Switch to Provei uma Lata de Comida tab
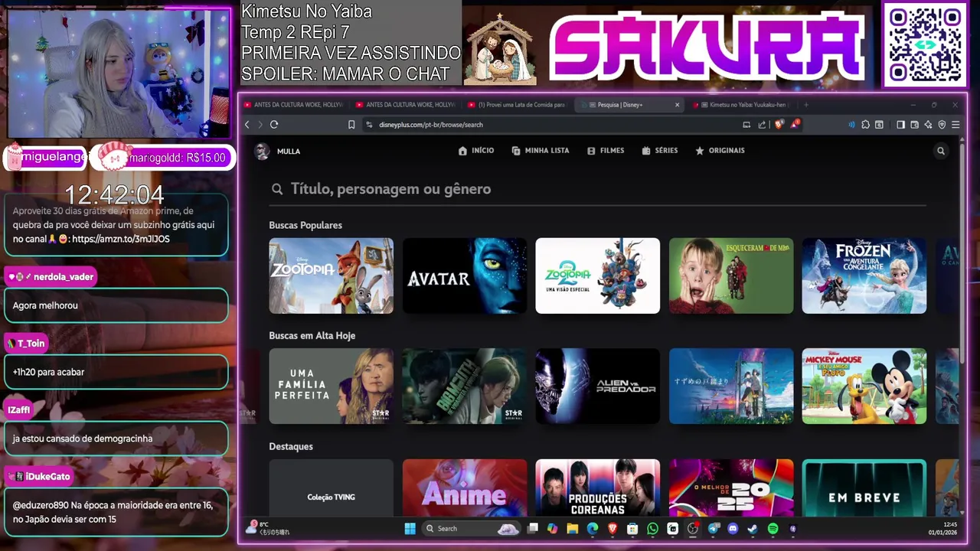This screenshot has width=980, height=551. coord(516,105)
